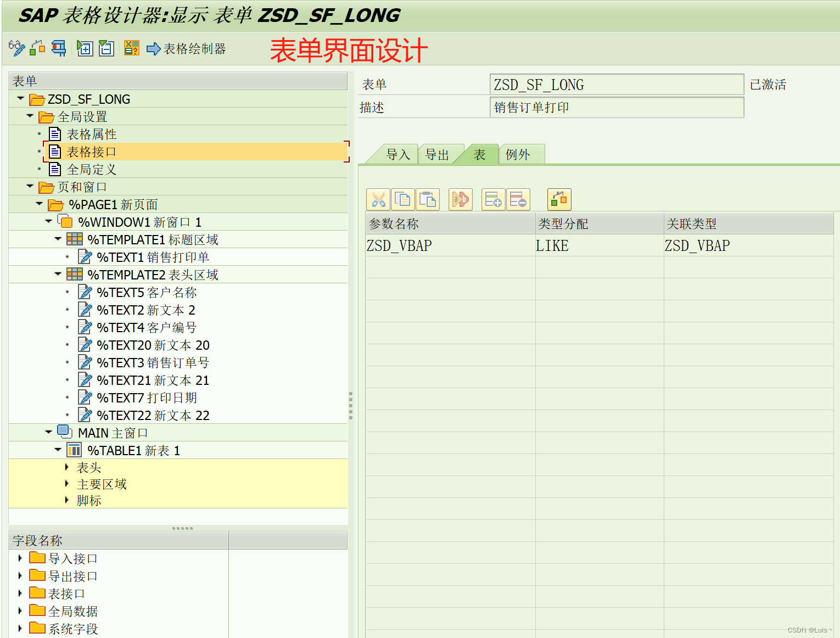This screenshot has width=840, height=638.
Task: Expand the 表头 table header node
Action: tap(67, 467)
